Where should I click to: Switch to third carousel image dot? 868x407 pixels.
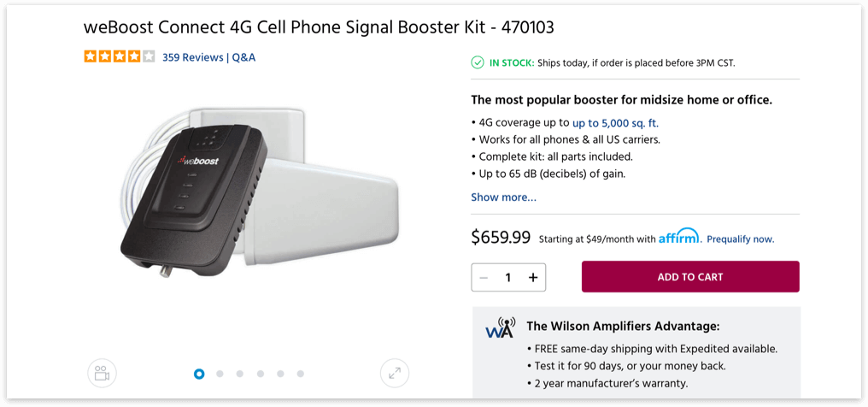tap(240, 374)
